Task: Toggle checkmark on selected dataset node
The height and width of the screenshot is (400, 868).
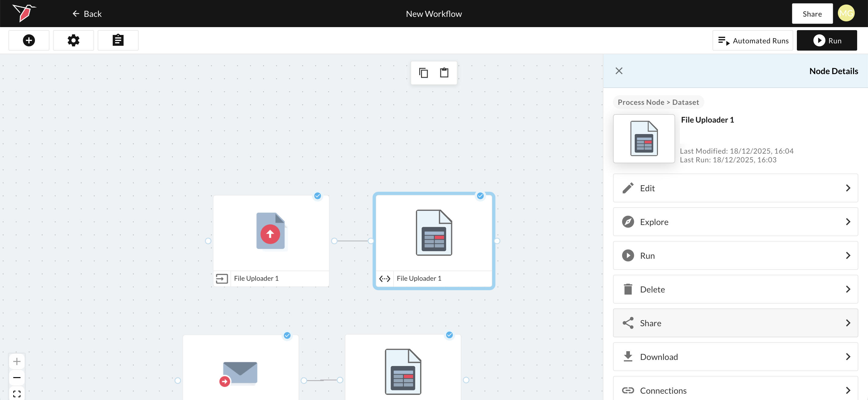Action: coord(480,195)
